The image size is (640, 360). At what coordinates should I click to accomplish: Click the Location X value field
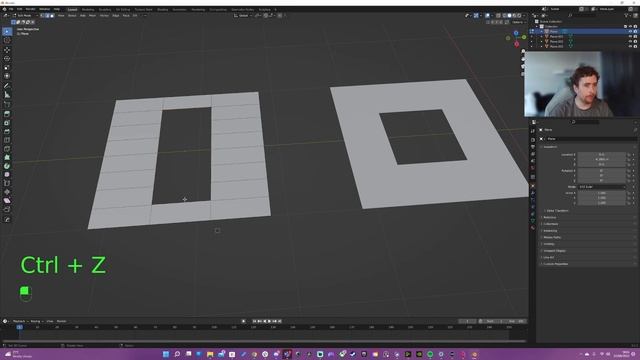click(x=601, y=155)
